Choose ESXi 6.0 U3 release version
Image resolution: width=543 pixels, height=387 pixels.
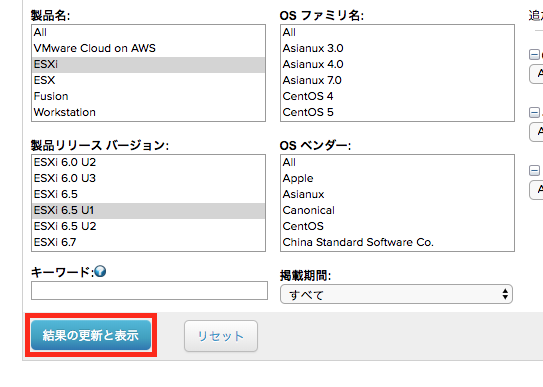[x=149, y=178]
